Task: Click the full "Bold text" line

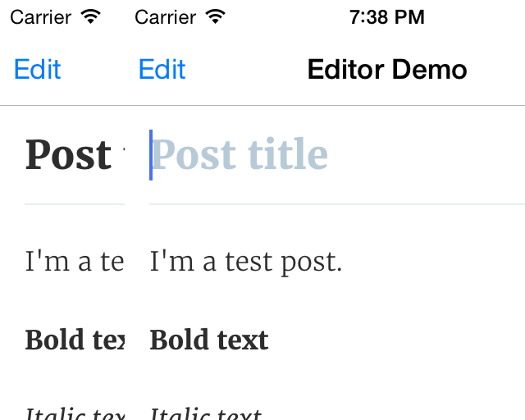Action: (x=209, y=340)
